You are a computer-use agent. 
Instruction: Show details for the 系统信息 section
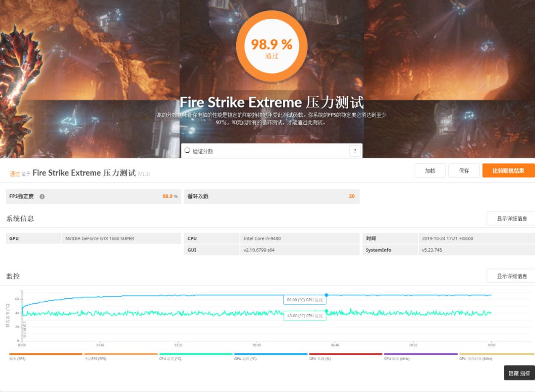coord(511,218)
